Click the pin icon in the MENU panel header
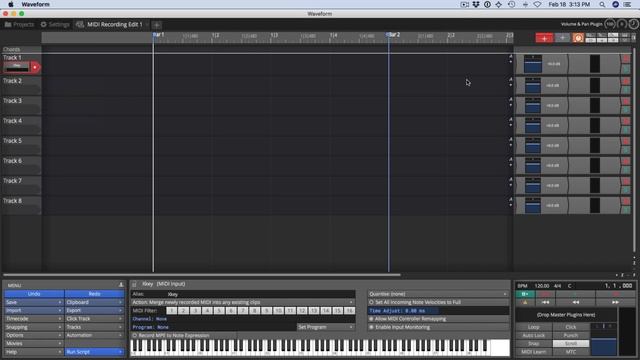This screenshot has width=640, height=360. coord(121,285)
